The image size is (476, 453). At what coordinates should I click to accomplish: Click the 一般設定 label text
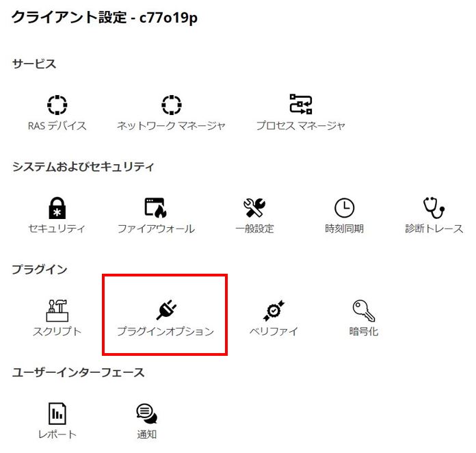tap(254, 229)
